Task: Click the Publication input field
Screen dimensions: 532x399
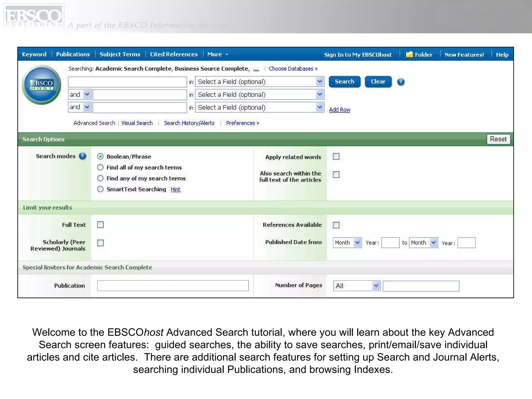Action: coord(173,286)
